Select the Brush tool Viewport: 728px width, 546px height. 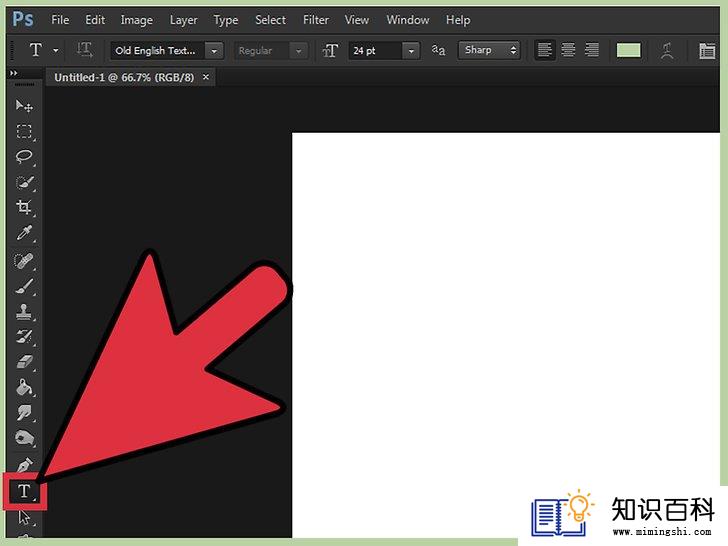24,286
